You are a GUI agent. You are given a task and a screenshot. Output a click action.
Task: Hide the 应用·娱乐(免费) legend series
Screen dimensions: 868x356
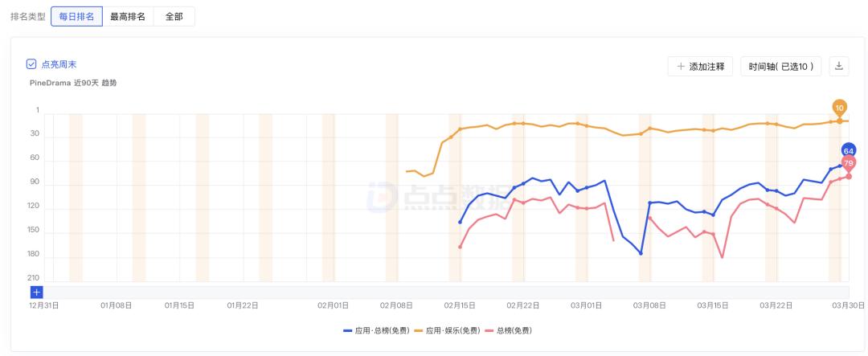[x=447, y=330]
